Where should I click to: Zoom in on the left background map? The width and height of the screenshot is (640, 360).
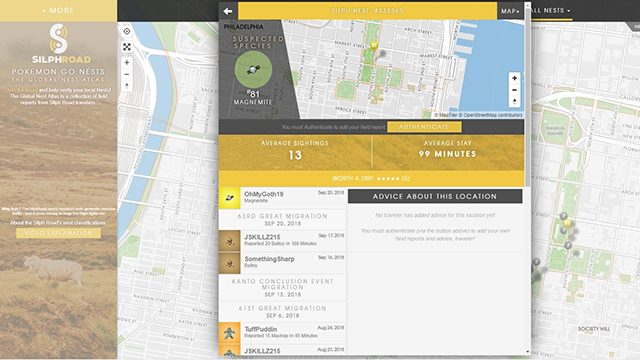pyautogui.click(x=127, y=62)
